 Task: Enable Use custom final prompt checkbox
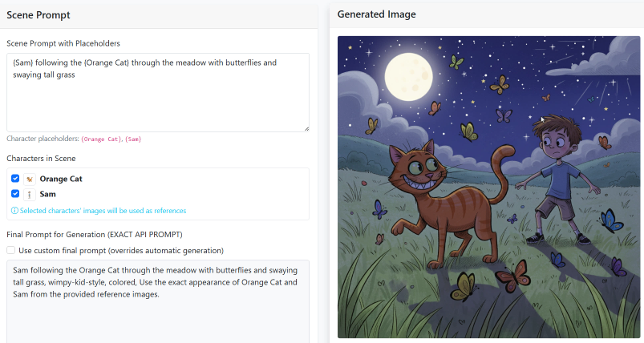coord(11,250)
